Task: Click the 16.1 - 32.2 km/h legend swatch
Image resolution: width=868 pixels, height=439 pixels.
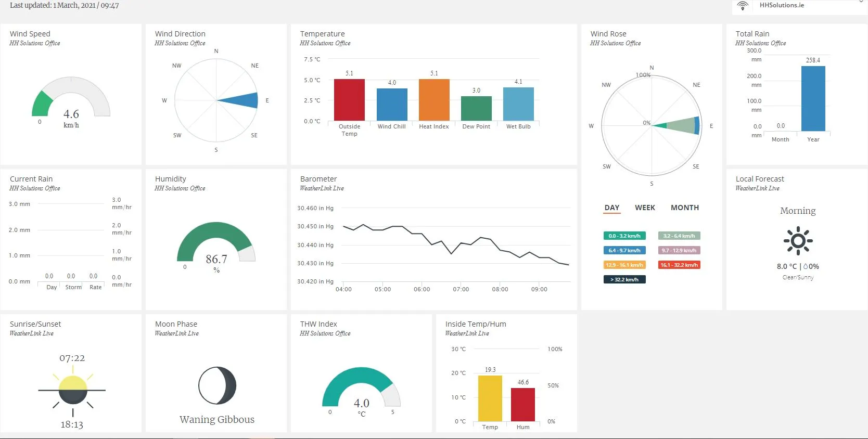Action: [679, 265]
